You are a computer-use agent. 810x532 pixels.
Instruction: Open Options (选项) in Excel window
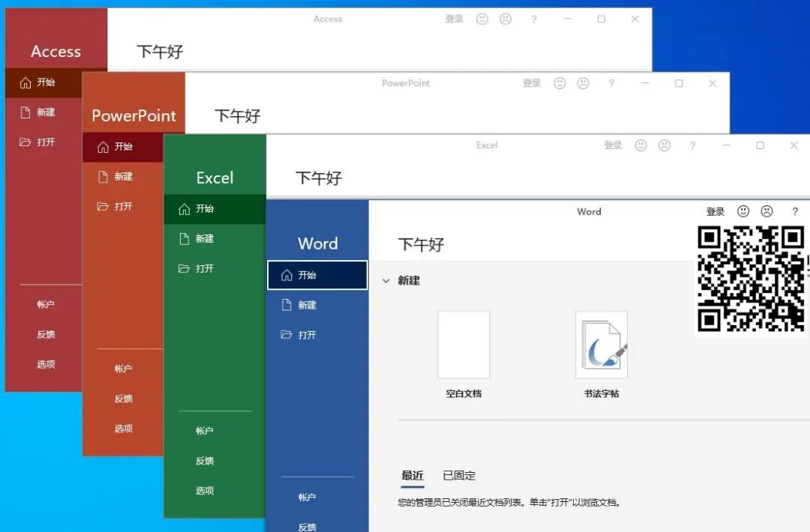[205, 491]
